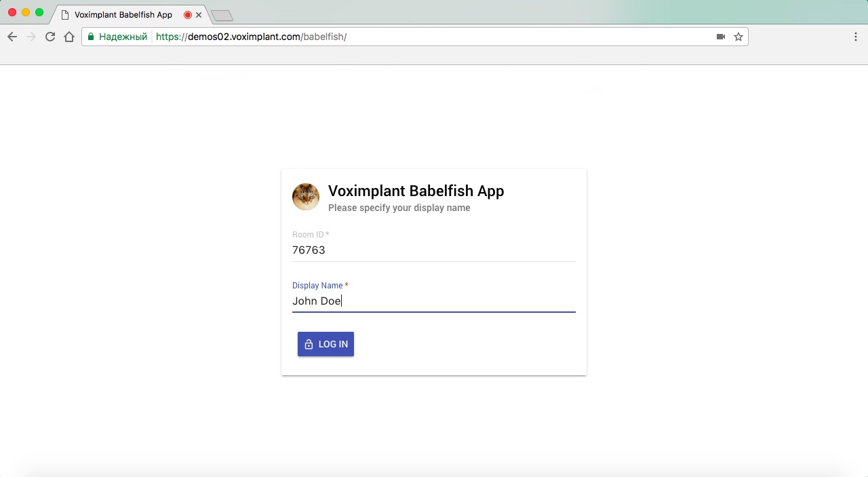Screen dimensions: 868x477
Task: Click the page document icon on tab
Action: pos(65,14)
